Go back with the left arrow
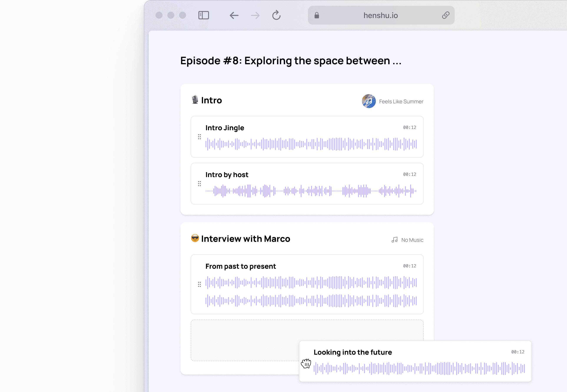Image resolution: width=567 pixels, height=392 pixels. click(x=234, y=15)
